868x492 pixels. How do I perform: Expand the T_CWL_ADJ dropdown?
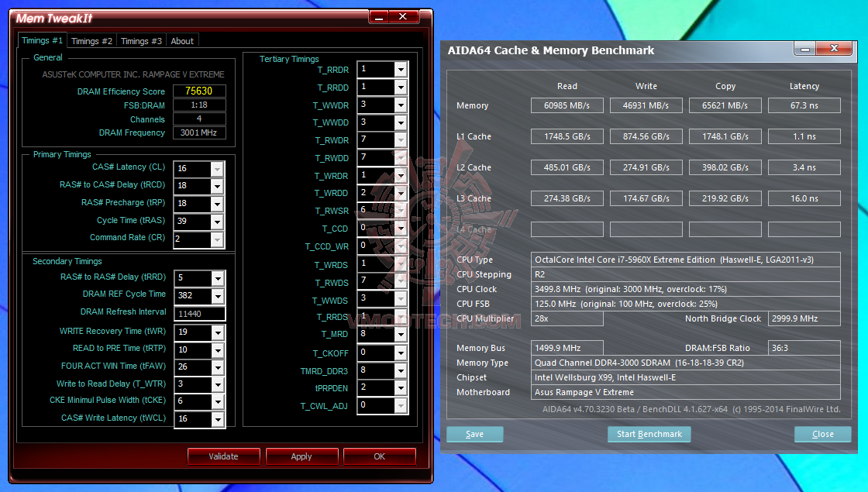(401, 406)
